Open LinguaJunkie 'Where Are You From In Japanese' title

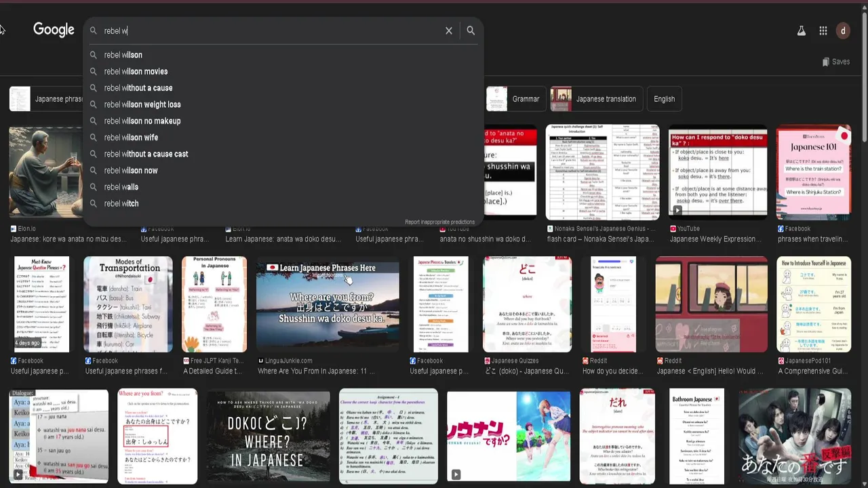click(x=316, y=371)
